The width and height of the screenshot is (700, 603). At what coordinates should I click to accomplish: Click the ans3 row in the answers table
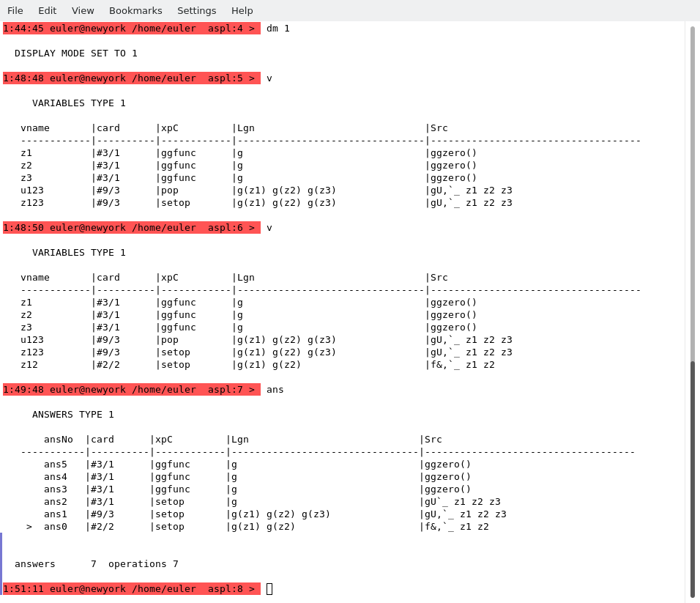coord(55,489)
